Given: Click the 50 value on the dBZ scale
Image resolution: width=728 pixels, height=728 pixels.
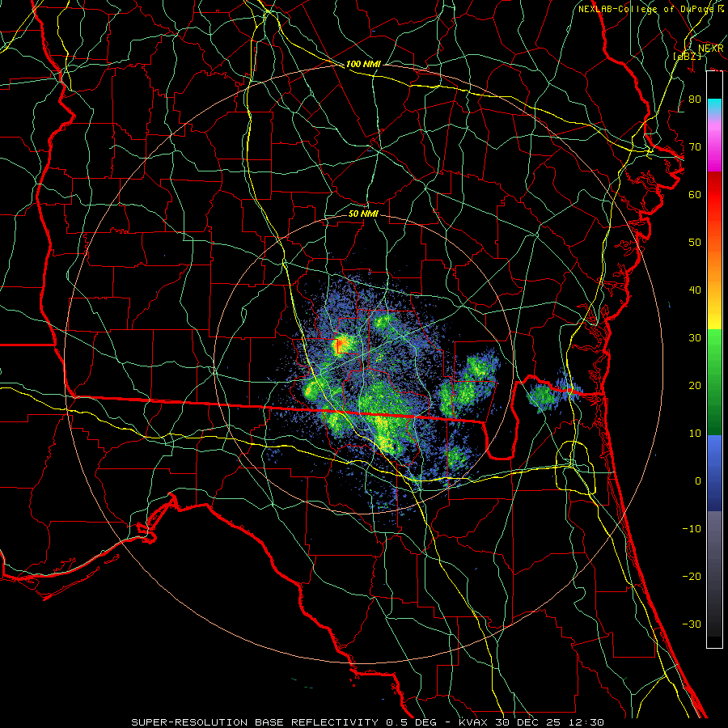Looking at the screenshot, I should [695, 243].
